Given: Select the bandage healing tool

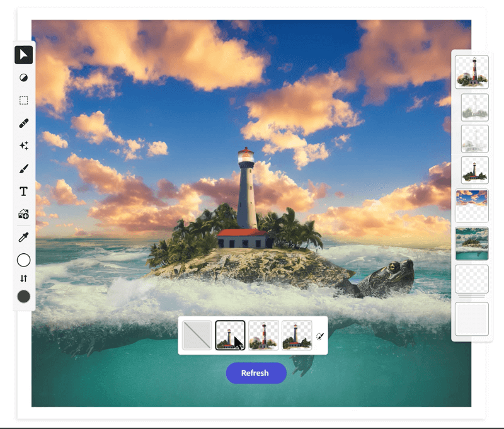Looking at the screenshot, I should pos(23,123).
